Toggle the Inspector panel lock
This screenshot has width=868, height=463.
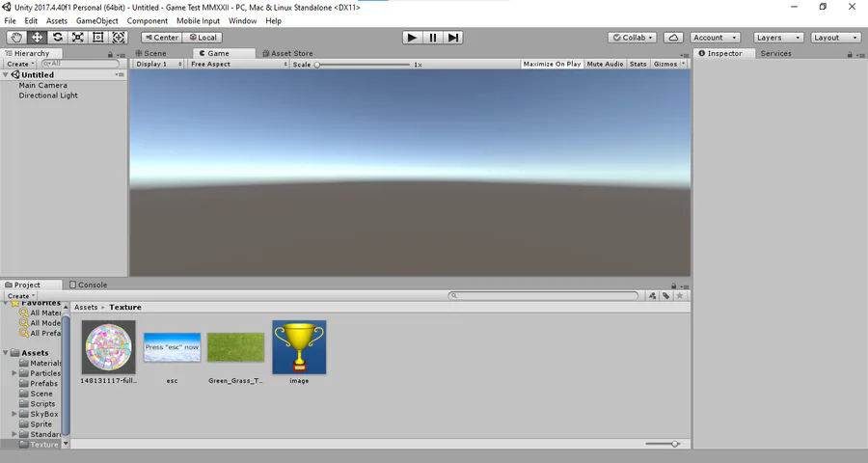click(850, 54)
